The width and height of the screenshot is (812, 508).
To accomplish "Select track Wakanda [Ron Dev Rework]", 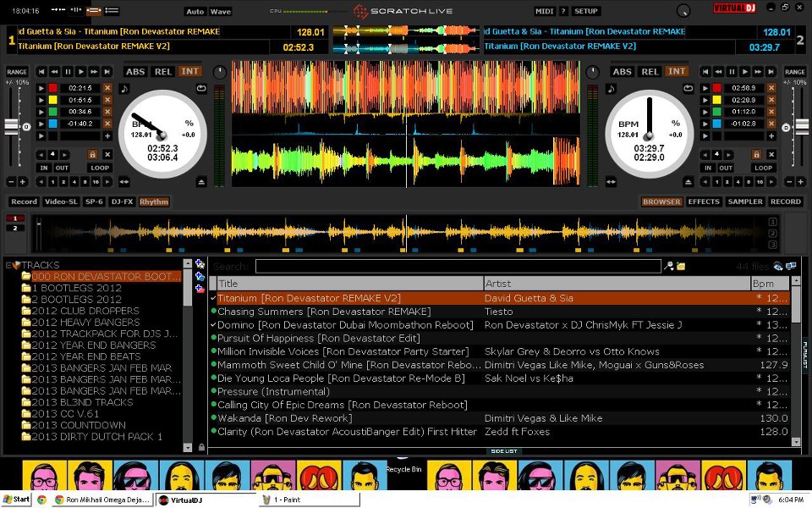I will (284, 417).
